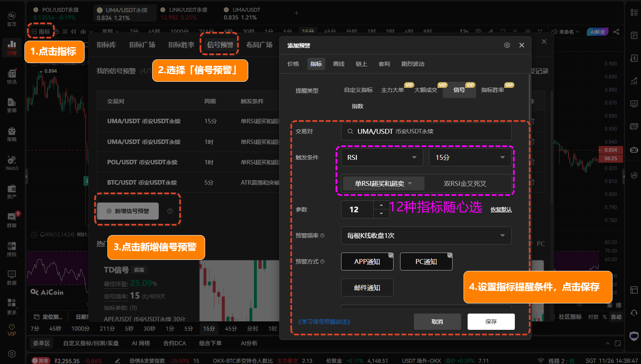
Task: Open the 更多 more apps menu
Action: point(12,307)
